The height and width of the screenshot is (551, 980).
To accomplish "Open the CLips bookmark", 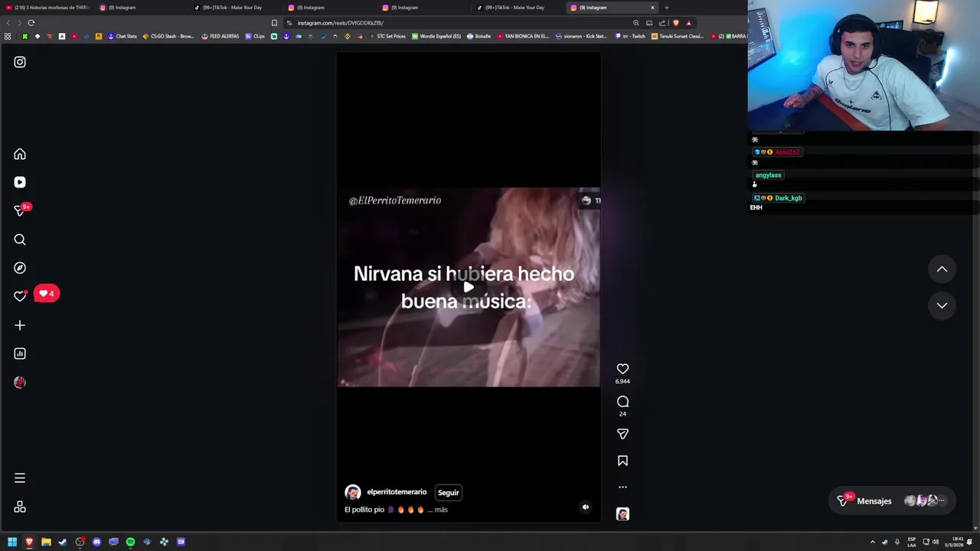I will (255, 36).
